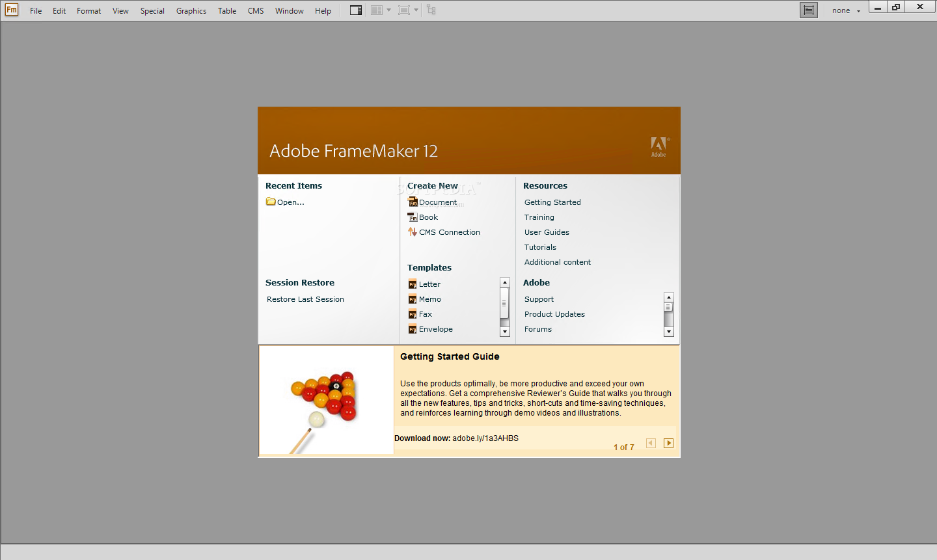This screenshot has width=937, height=560.
Task: Click the Fax template icon
Action: 413,314
